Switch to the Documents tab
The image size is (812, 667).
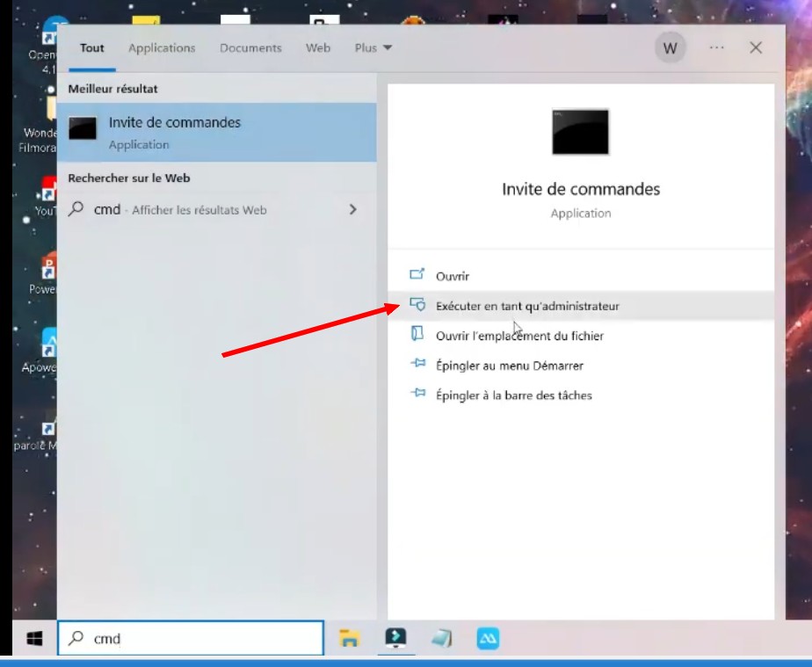coord(250,48)
